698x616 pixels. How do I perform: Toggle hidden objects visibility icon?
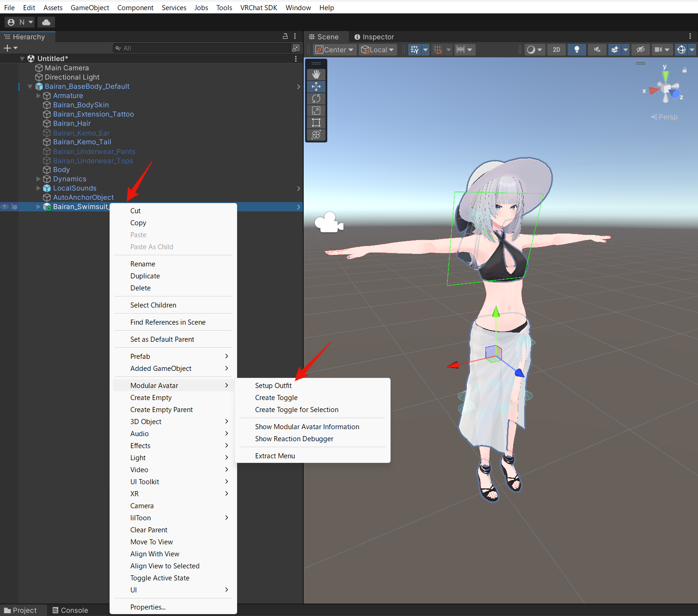pyautogui.click(x=641, y=49)
